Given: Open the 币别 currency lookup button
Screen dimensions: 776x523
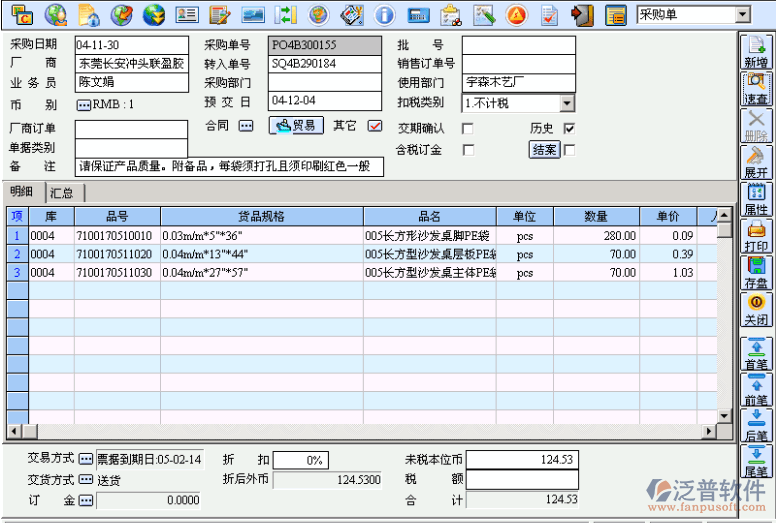Looking at the screenshot, I should click(83, 104).
